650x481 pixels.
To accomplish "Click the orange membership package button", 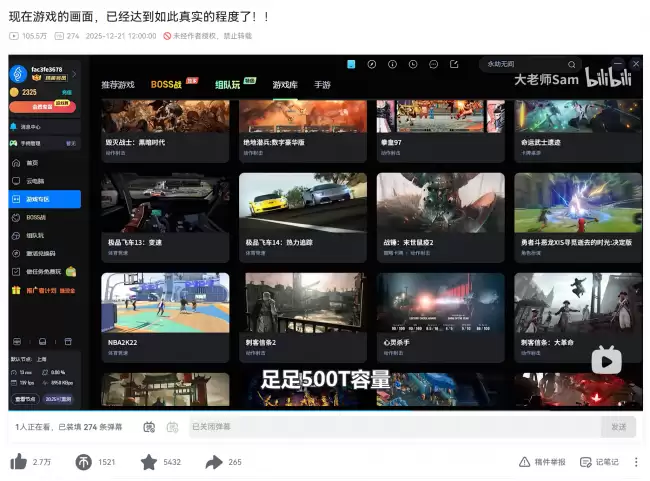I will point(43,107).
